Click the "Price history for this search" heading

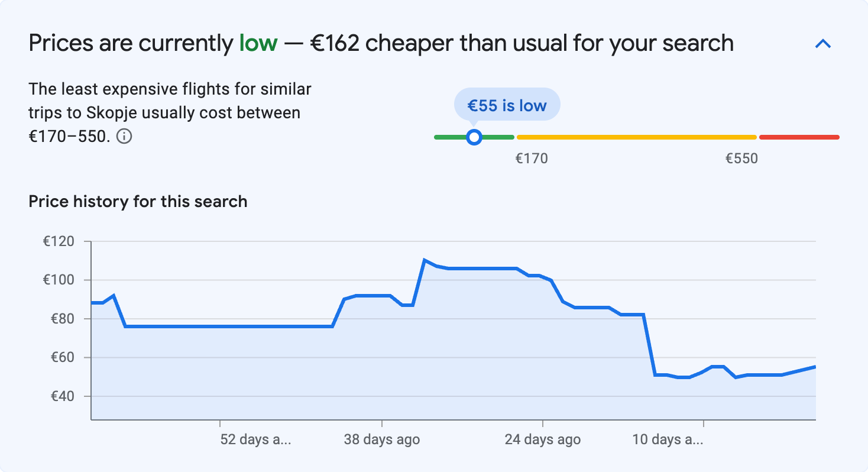click(x=138, y=201)
